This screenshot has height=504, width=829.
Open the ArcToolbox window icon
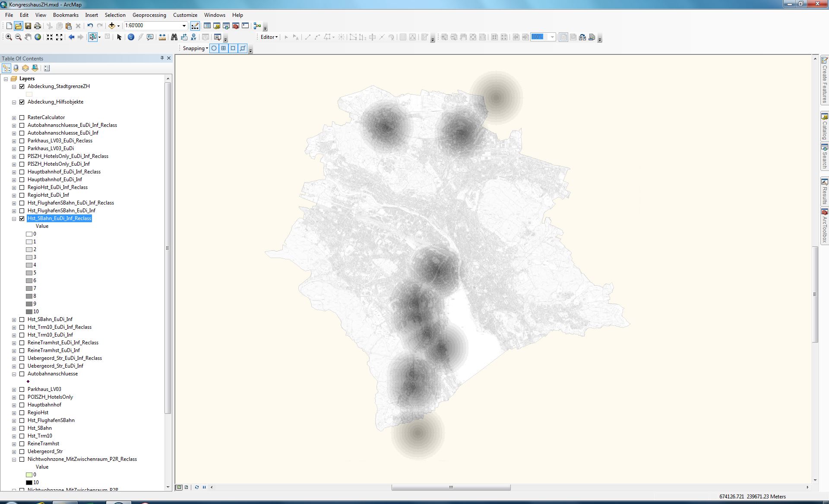click(236, 26)
